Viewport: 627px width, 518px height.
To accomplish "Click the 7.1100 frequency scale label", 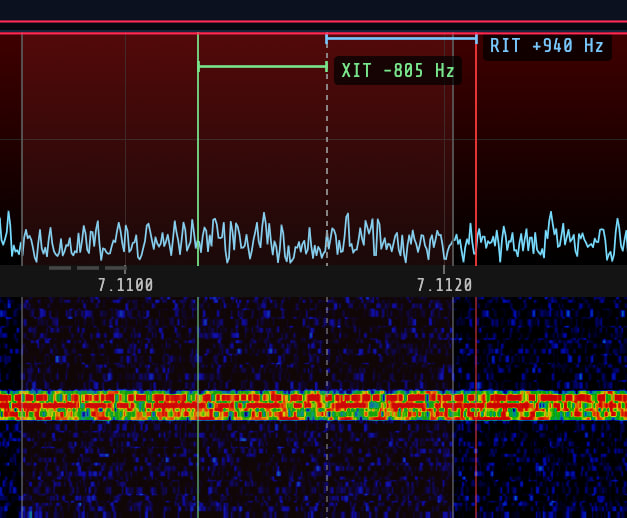I will click(126, 285).
